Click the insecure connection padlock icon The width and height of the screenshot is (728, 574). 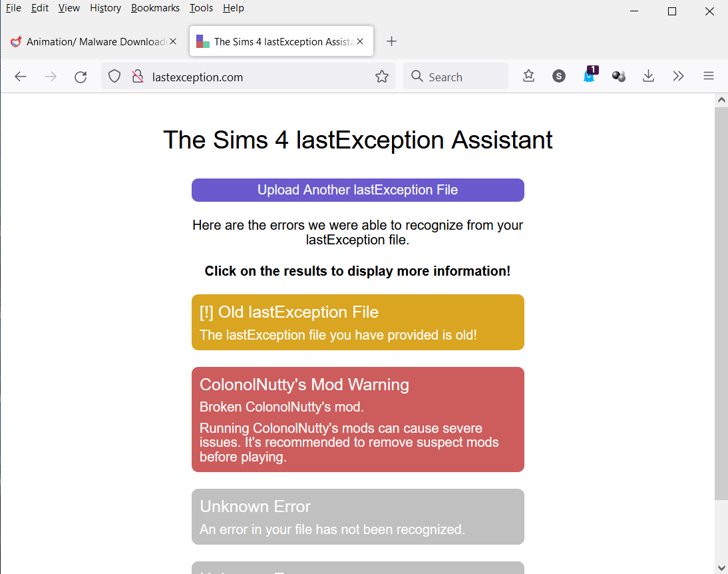[138, 76]
